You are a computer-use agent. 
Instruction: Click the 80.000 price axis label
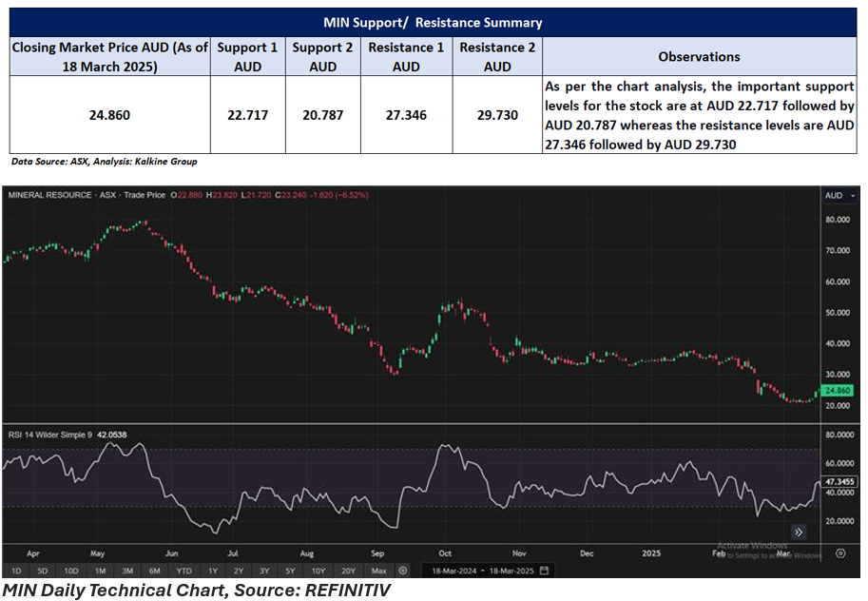tap(838, 220)
